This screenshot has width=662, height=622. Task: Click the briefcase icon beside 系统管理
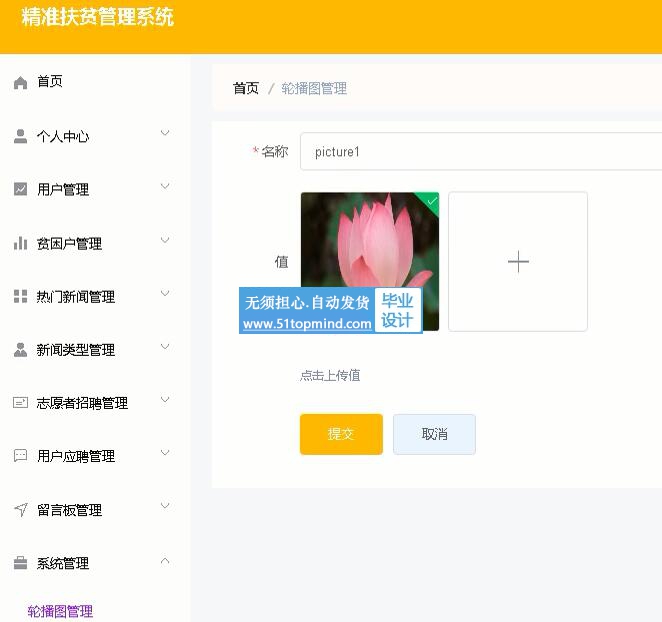(20, 563)
